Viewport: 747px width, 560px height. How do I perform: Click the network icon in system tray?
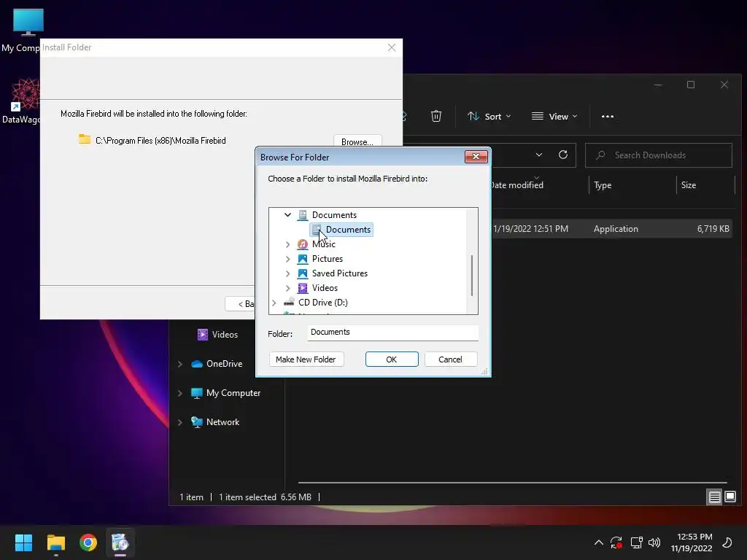pyautogui.click(x=636, y=542)
